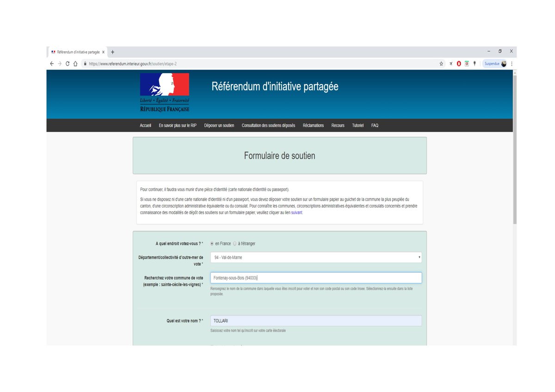
Task: Click the map pin extension icon
Action: tap(475, 64)
